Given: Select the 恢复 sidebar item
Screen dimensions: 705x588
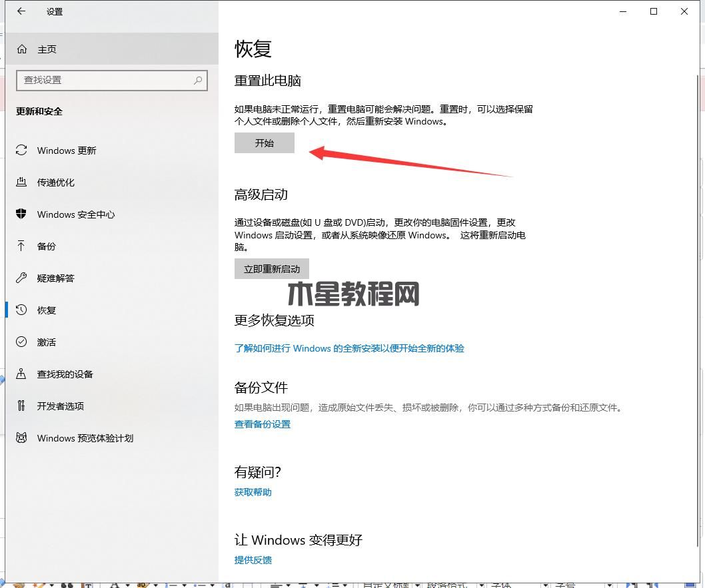Looking at the screenshot, I should click(x=111, y=310).
